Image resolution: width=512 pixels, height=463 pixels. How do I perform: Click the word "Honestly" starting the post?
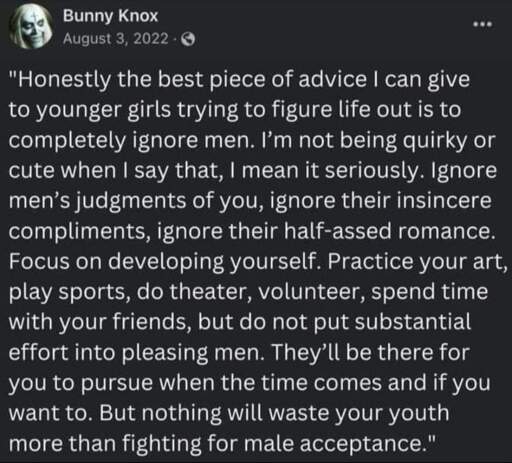[61, 80]
